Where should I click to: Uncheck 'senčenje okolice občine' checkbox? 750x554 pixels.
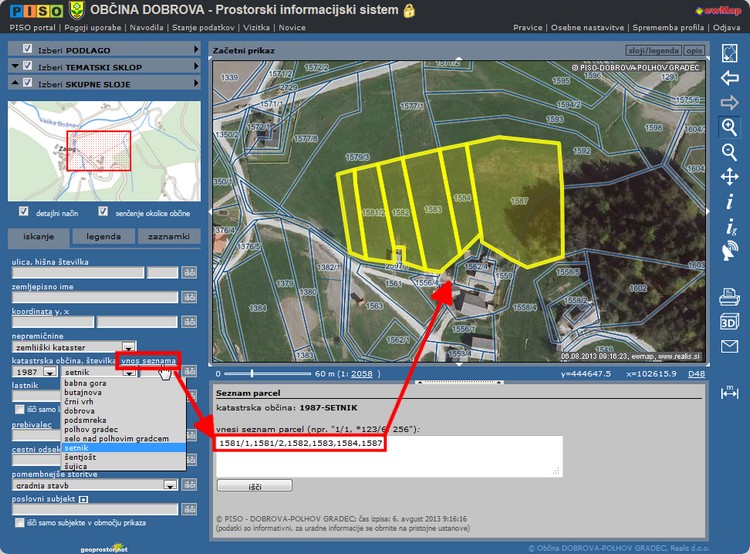[103, 212]
